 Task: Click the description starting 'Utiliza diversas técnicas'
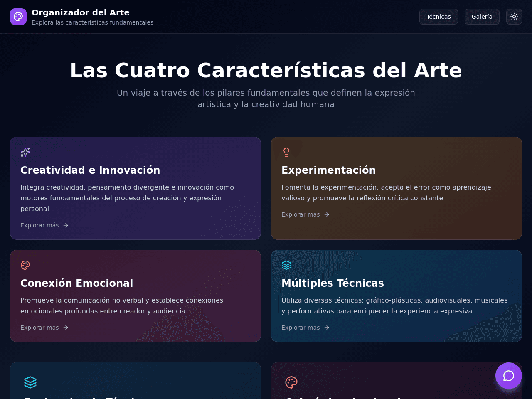[394, 306]
